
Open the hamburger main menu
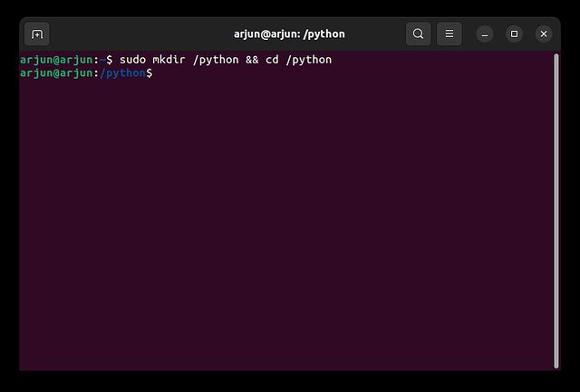pyautogui.click(x=449, y=34)
